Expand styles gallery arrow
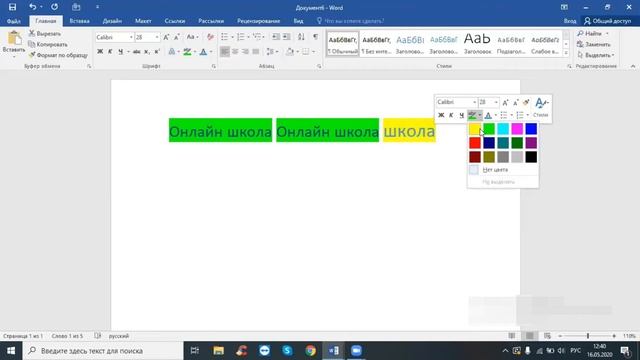The width and height of the screenshot is (640, 360). tap(566, 53)
